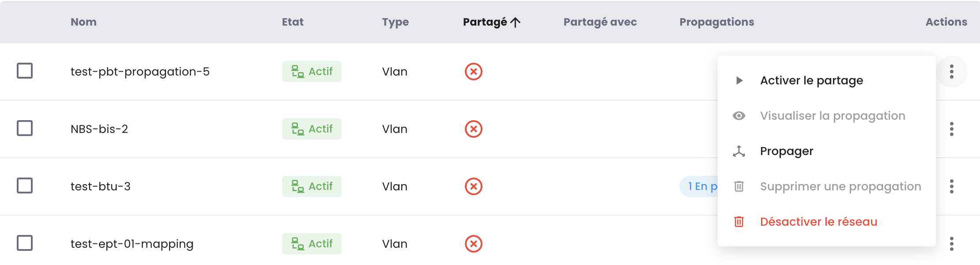This screenshot has height=265, width=980.
Task: Click the Propager network icon in menu
Action: click(x=739, y=151)
